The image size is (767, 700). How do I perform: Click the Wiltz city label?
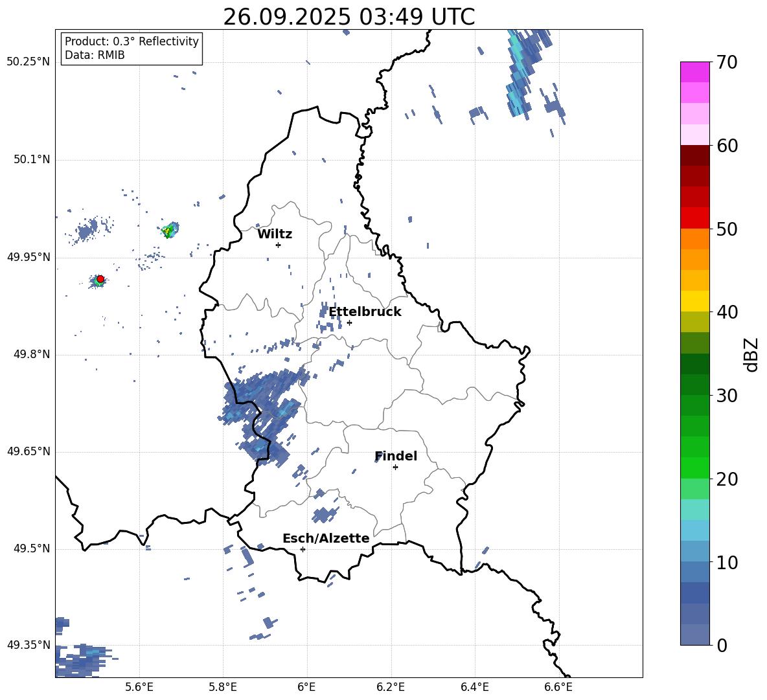tap(275, 234)
